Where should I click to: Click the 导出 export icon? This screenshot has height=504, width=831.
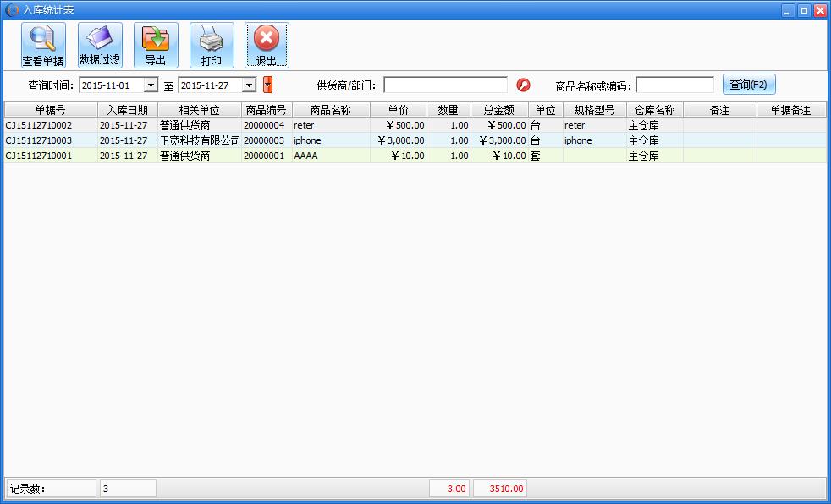pos(156,45)
